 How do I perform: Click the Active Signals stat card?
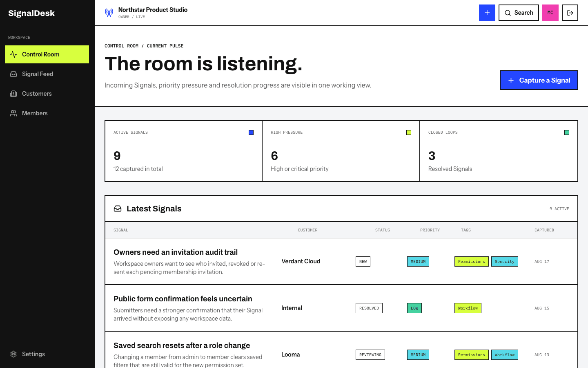184,151
